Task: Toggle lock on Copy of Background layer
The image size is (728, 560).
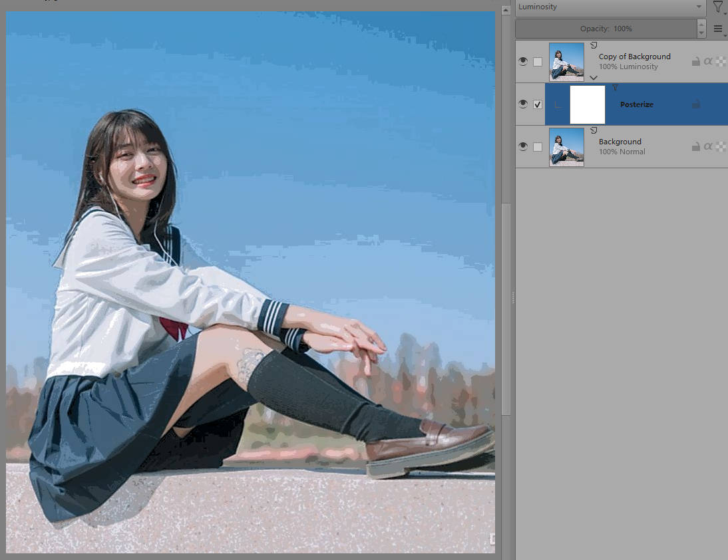Action: tap(695, 61)
